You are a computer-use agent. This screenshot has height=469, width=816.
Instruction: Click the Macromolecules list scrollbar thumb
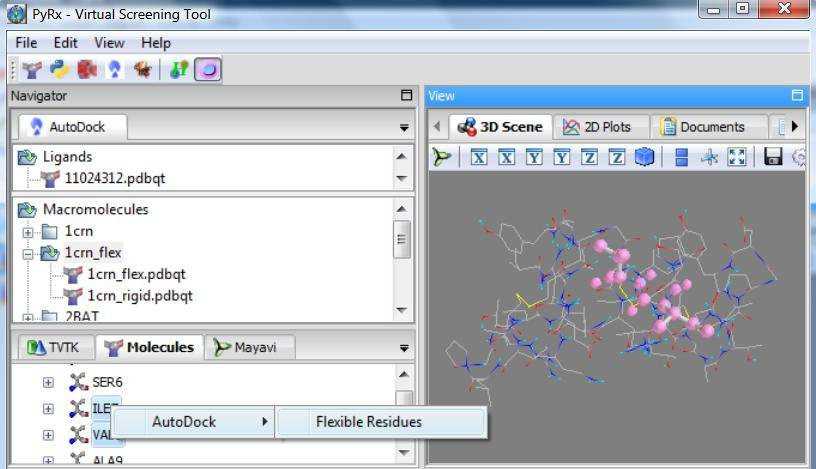[402, 239]
